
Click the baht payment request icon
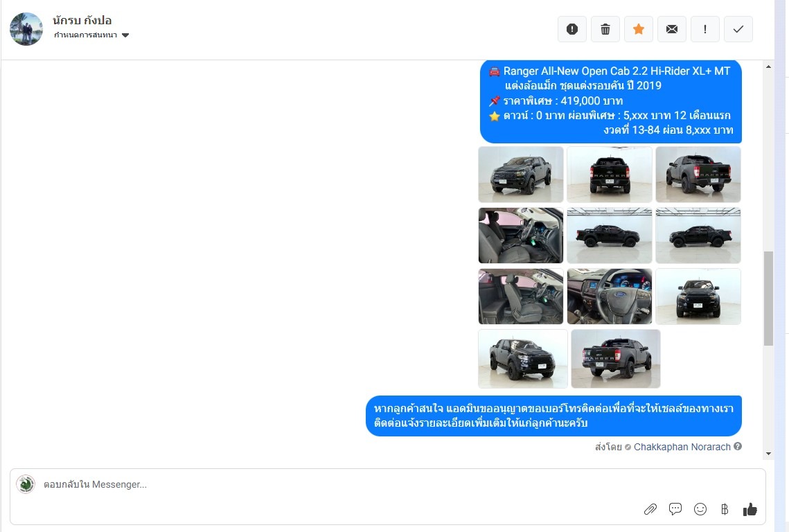click(725, 509)
